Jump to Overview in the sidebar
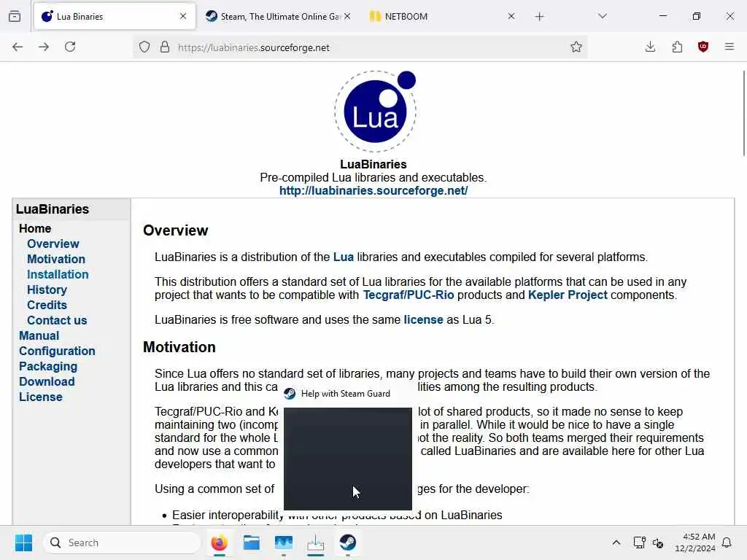The height and width of the screenshot is (560, 747). point(53,244)
